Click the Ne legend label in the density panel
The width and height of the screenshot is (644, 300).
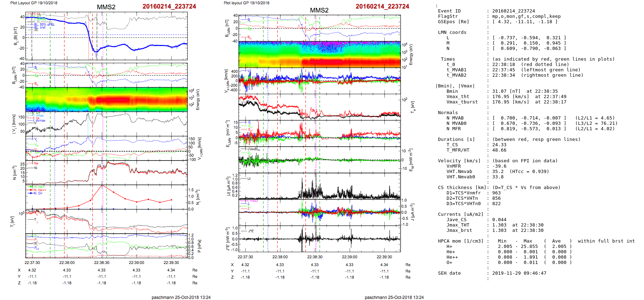tap(36, 163)
